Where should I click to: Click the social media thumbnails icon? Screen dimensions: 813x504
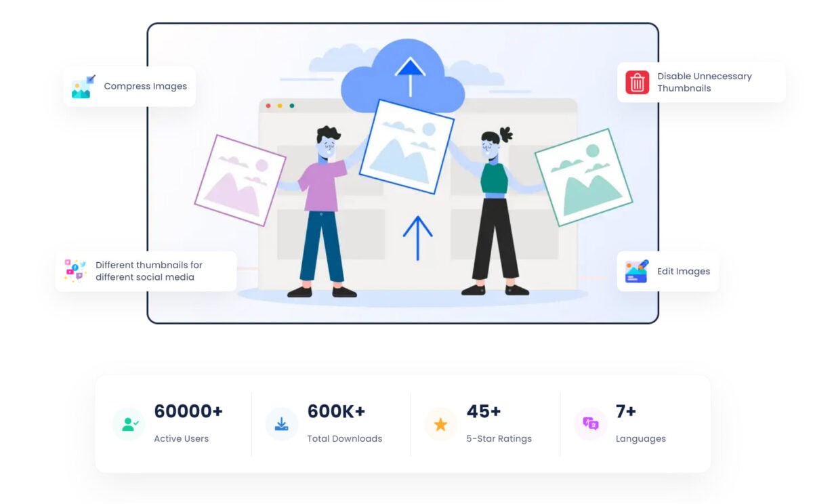point(75,271)
